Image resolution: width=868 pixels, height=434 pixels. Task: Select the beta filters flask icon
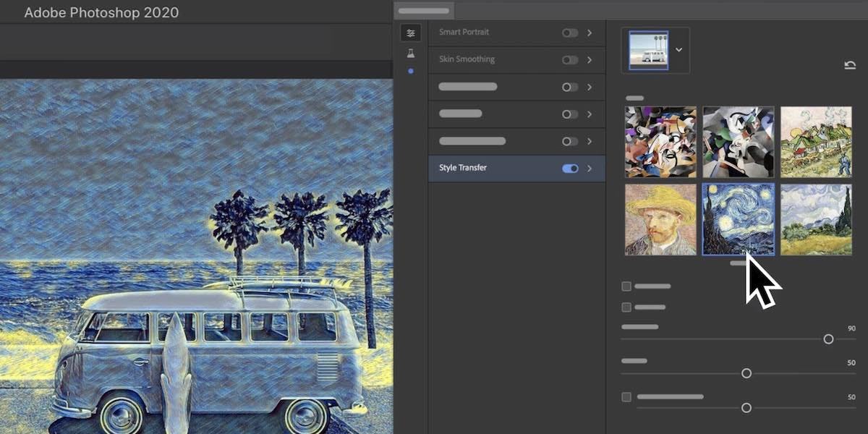coord(410,52)
